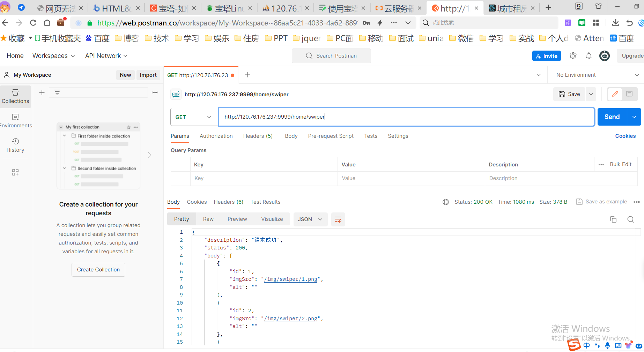Click the Save request button
644x352 pixels.
[569, 94]
